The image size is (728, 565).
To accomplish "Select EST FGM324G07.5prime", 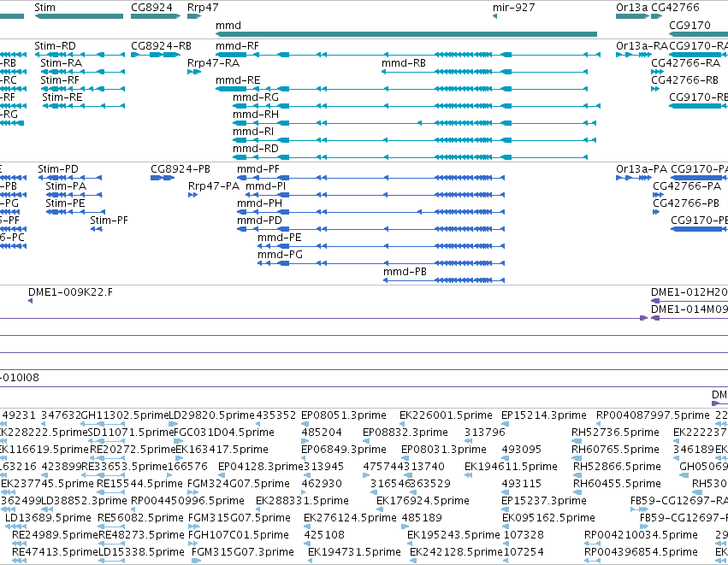I will click(192, 492).
